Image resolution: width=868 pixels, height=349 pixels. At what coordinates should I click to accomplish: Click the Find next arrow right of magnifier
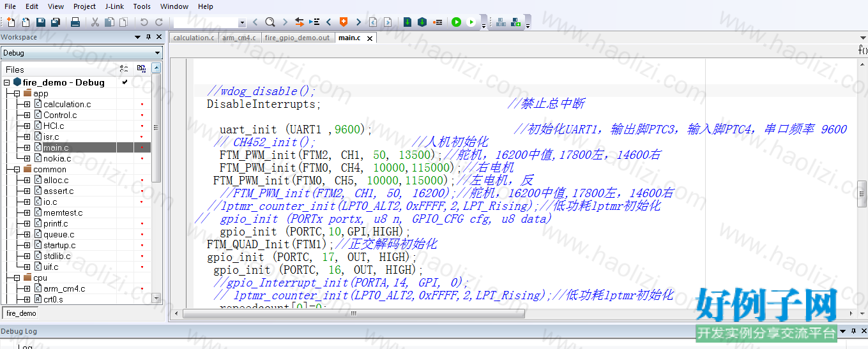(285, 22)
